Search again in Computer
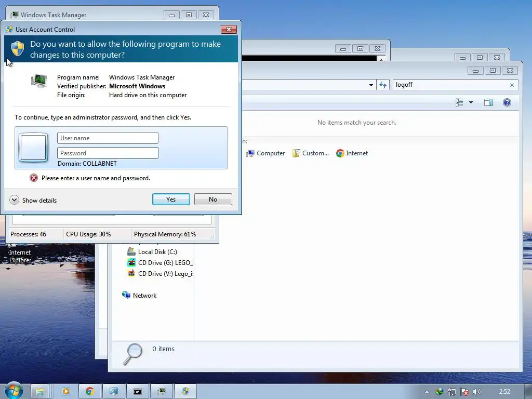 [266, 153]
